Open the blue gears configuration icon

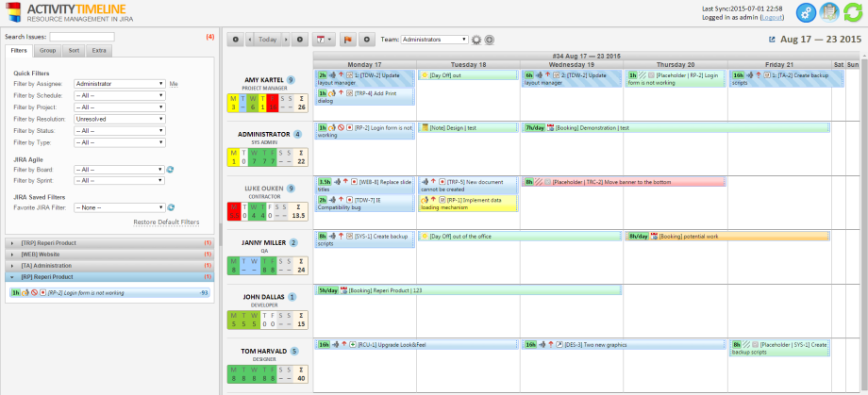coord(805,12)
